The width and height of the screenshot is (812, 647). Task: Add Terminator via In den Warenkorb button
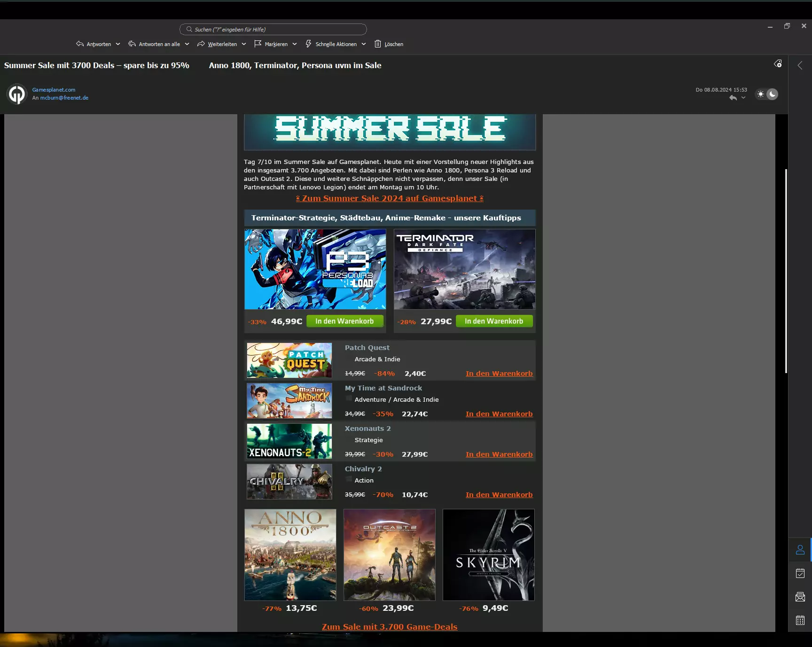(494, 321)
